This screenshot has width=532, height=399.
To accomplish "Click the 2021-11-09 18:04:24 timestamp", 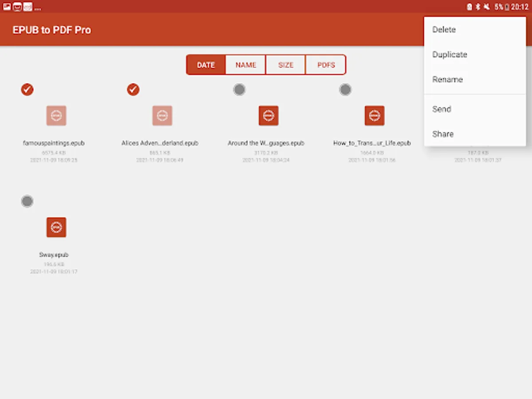I will pos(266,160).
